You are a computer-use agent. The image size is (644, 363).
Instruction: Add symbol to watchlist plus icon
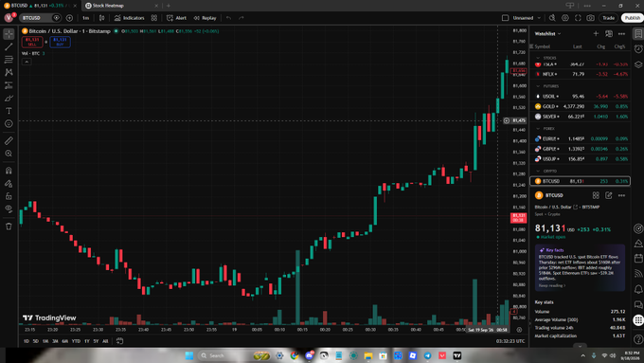596,34
